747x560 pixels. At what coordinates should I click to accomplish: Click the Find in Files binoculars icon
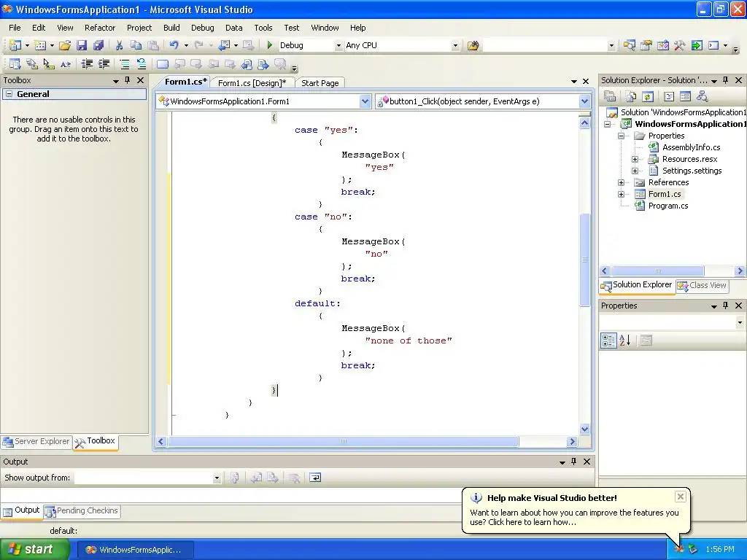[x=473, y=45]
